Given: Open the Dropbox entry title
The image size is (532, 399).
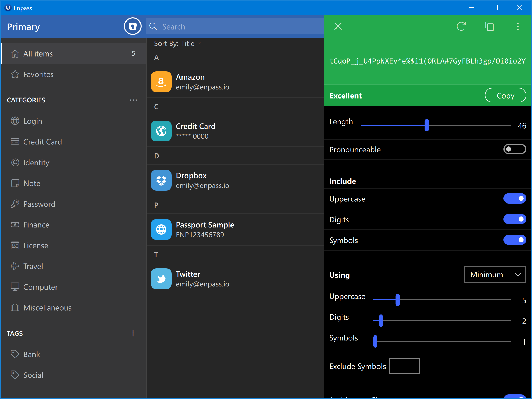Looking at the screenshot, I should (x=191, y=176).
